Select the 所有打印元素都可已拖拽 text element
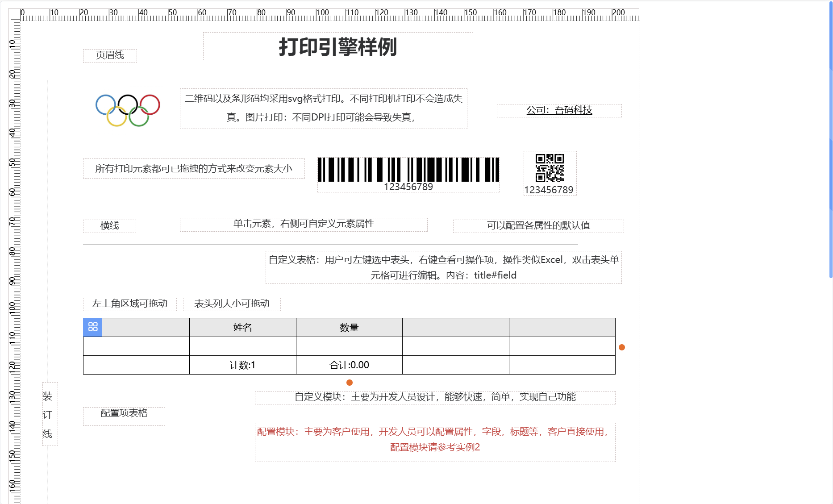 (x=194, y=168)
